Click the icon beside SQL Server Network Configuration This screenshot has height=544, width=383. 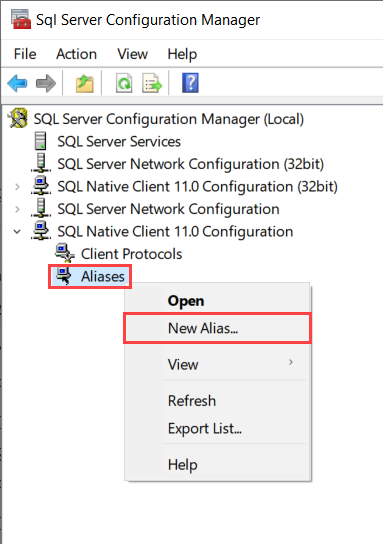41,208
